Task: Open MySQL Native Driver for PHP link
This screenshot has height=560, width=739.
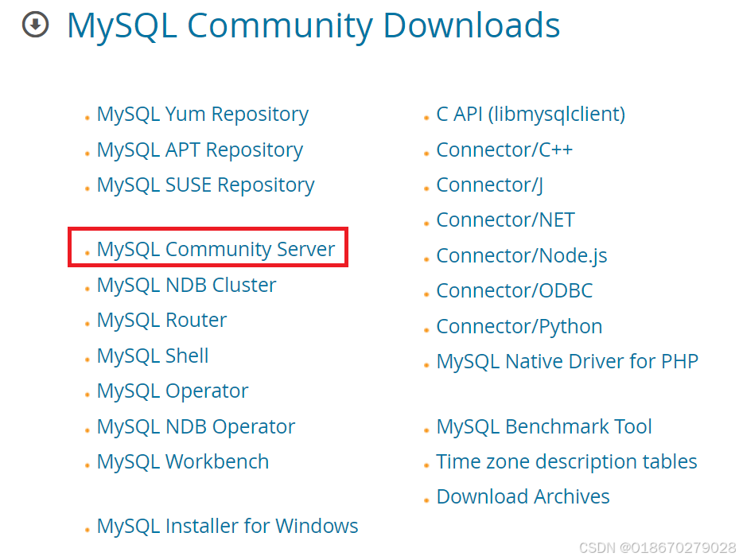Action: [x=567, y=362]
